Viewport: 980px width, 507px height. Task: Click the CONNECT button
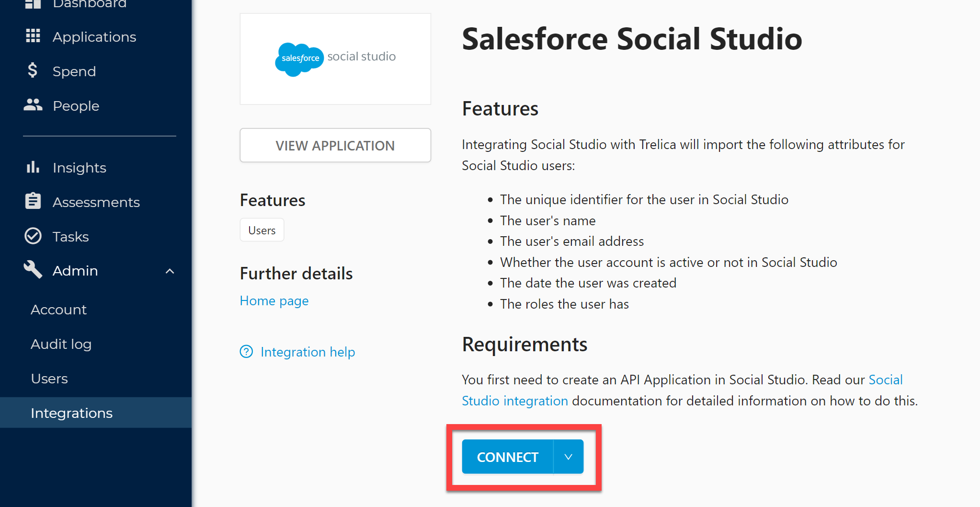[x=508, y=457]
